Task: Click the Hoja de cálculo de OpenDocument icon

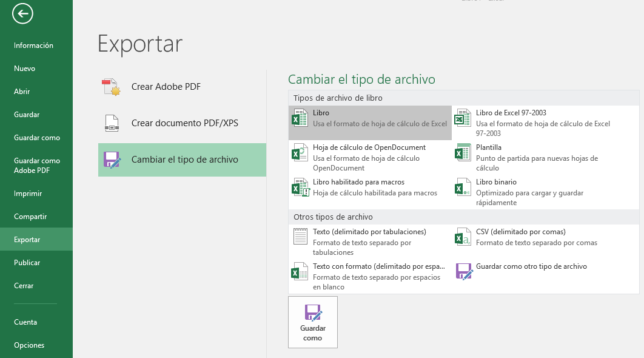Action: [300, 152]
